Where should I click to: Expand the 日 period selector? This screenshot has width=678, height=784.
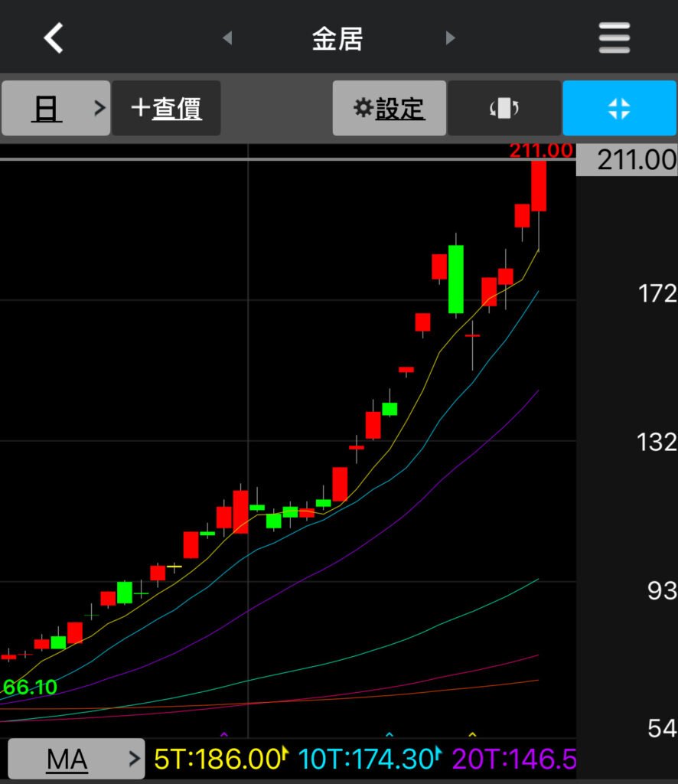point(56,109)
